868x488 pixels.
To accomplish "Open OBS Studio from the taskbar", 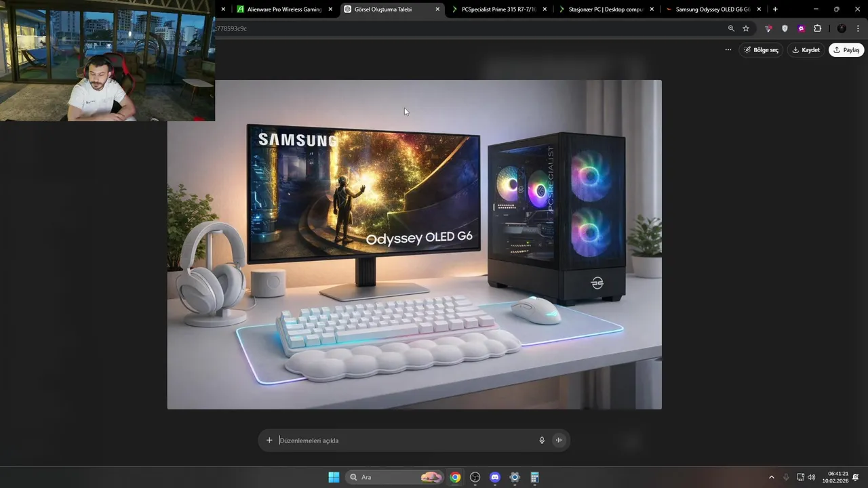I will click(475, 477).
